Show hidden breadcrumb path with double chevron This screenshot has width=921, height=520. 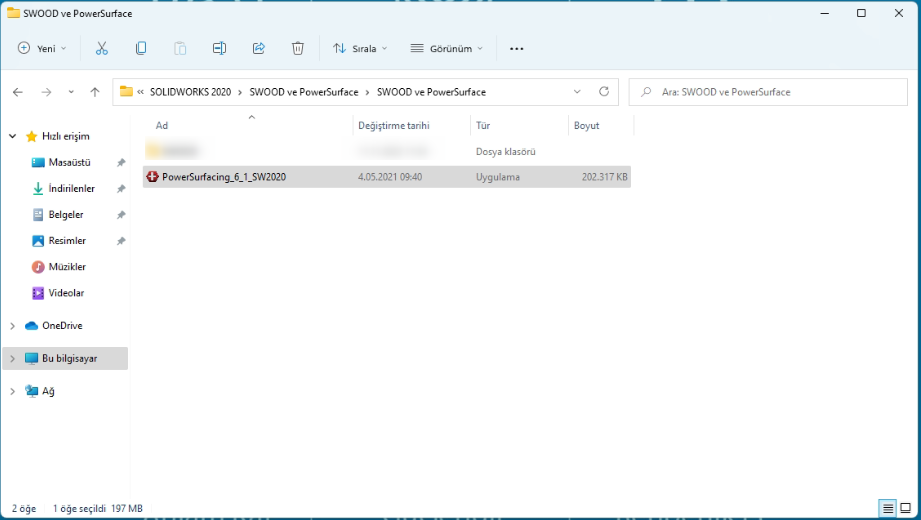coord(141,92)
